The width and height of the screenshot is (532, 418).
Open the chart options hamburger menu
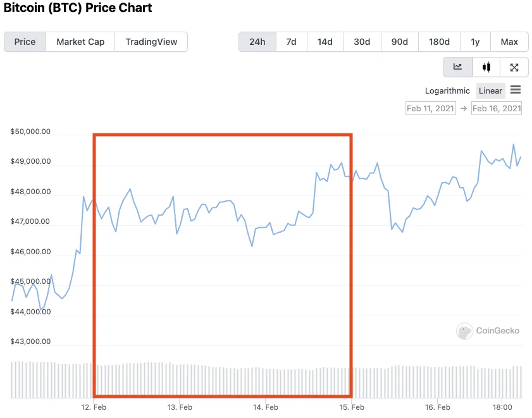tap(516, 90)
